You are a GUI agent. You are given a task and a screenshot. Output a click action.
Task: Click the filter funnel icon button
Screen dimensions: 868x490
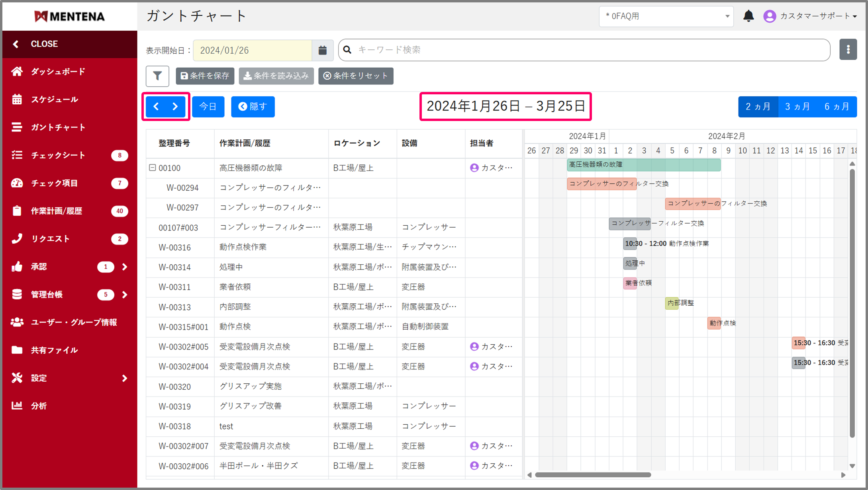157,76
